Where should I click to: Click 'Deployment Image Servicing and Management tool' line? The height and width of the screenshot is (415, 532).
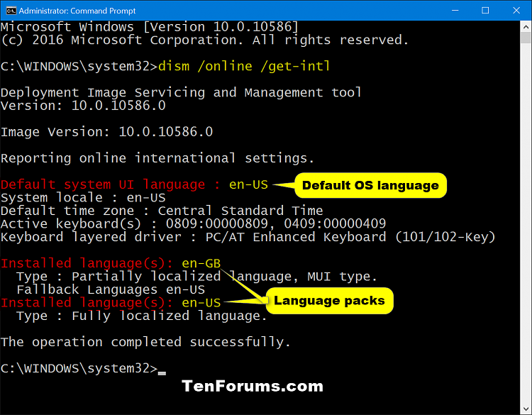181,93
